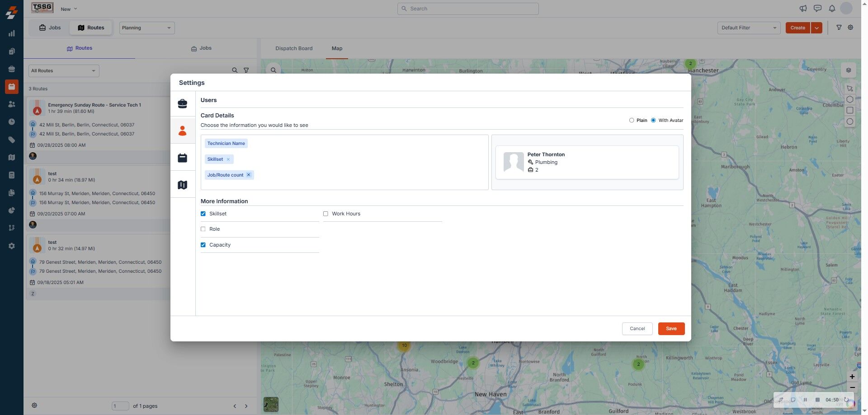Click the Create button
The width and height of the screenshot is (868, 415).
tap(798, 28)
